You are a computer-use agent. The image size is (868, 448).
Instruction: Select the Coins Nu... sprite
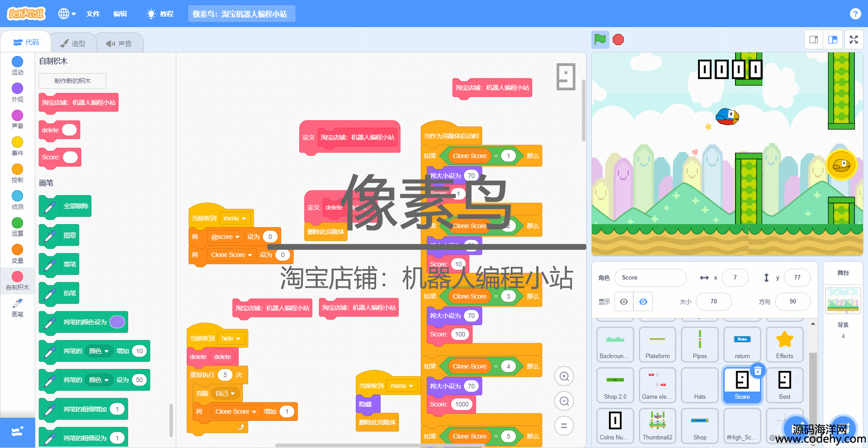pyautogui.click(x=615, y=425)
